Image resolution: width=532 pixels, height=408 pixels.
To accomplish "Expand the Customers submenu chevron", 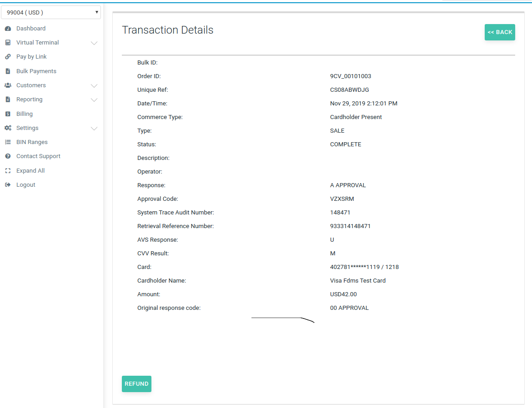I will 94,86.
